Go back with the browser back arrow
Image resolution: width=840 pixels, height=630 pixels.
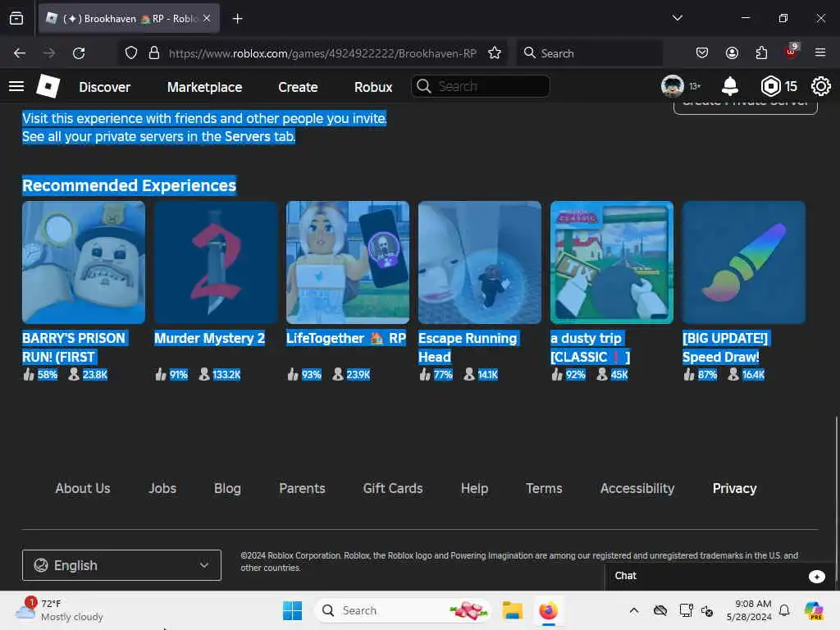[20, 53]
